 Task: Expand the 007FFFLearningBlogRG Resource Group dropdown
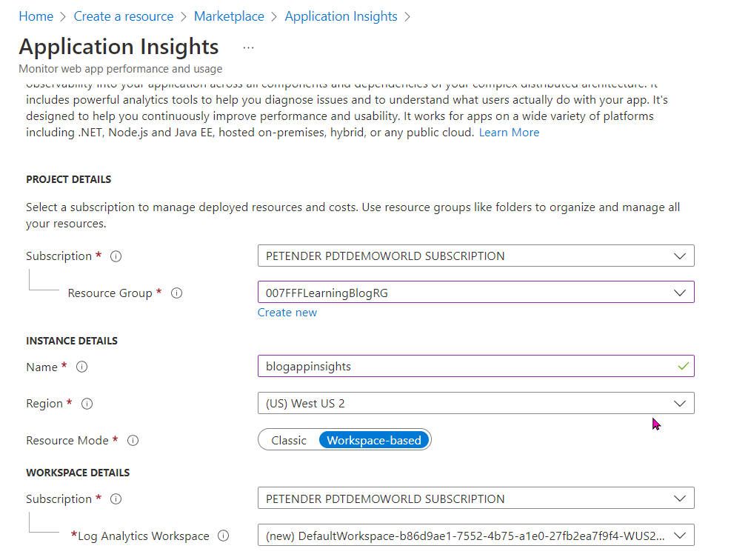[679, 292]
